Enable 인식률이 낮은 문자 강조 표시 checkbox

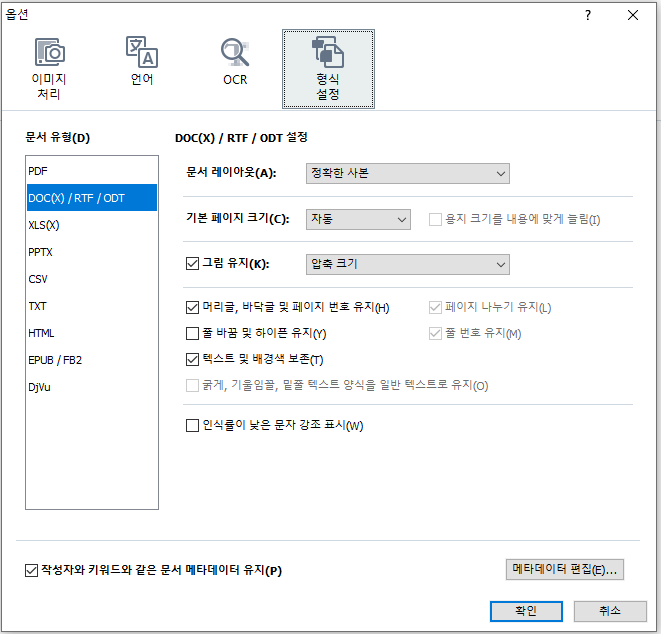(192, 425)
